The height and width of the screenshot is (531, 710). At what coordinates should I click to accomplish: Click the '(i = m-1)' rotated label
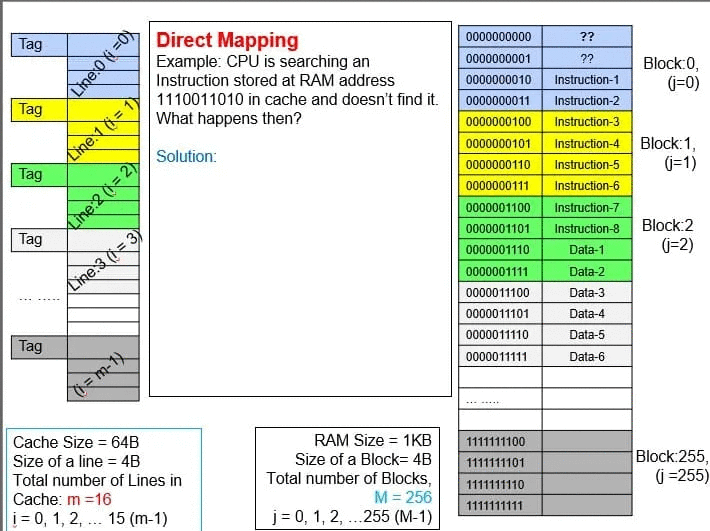[x=98, y=375]
